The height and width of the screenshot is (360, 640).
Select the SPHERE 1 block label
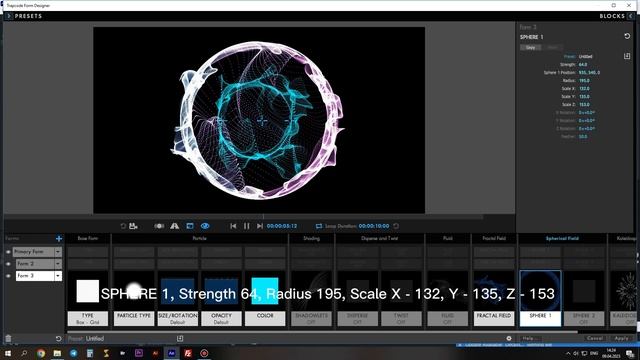[x=540, y=318]
